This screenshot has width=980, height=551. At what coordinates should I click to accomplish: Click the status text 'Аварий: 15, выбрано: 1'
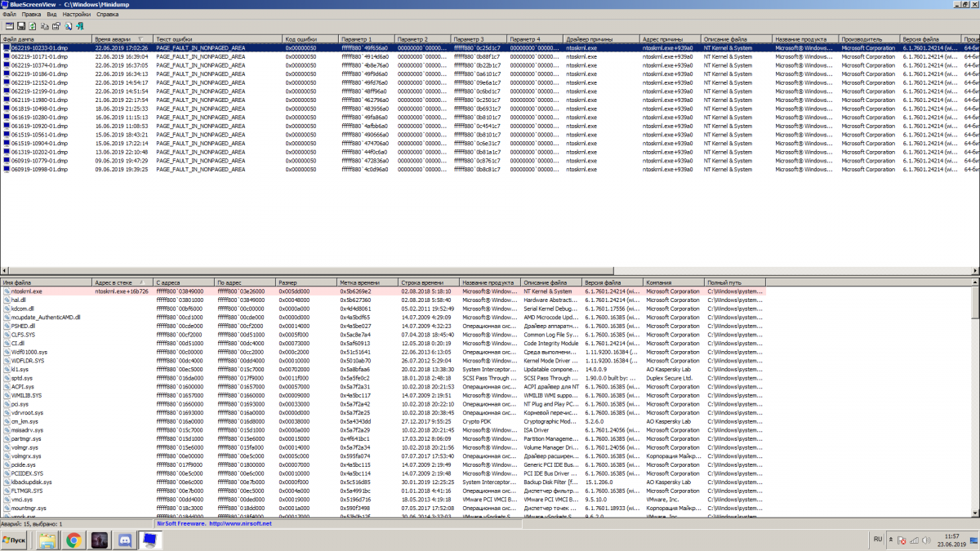pyautogui.click(x=31, y=524)
